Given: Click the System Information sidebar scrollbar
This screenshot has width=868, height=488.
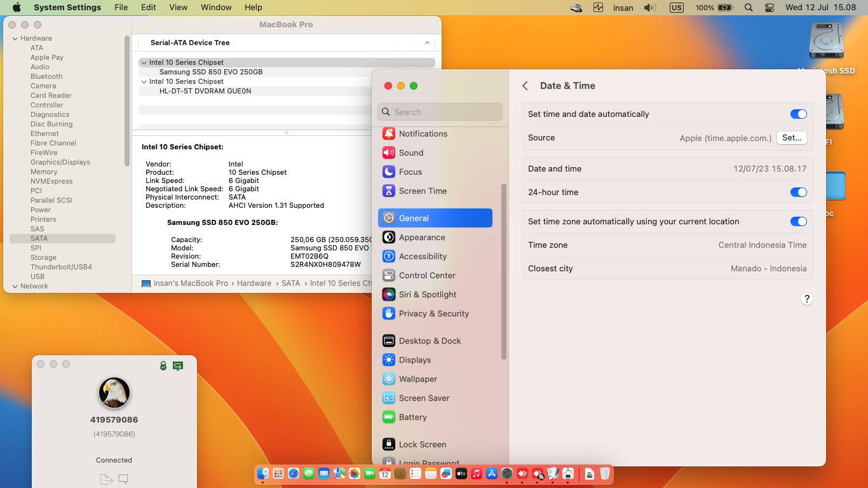Looking at the screenshot, I should [127, 102].
